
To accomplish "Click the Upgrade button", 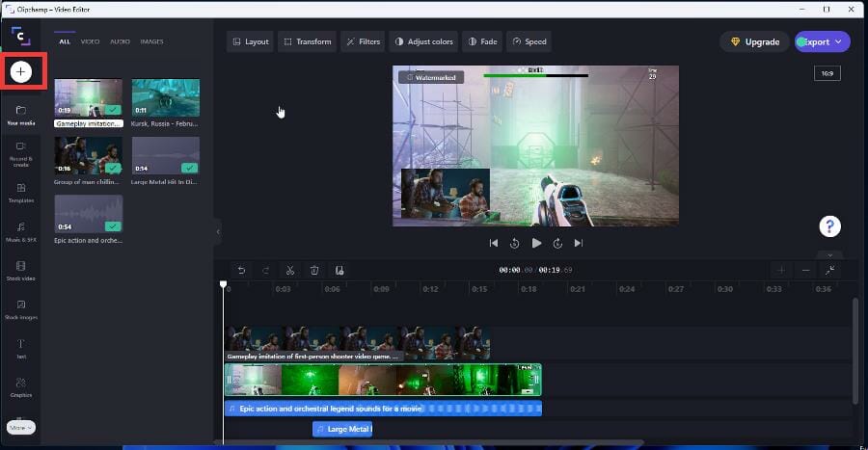I will coord(755,42).
